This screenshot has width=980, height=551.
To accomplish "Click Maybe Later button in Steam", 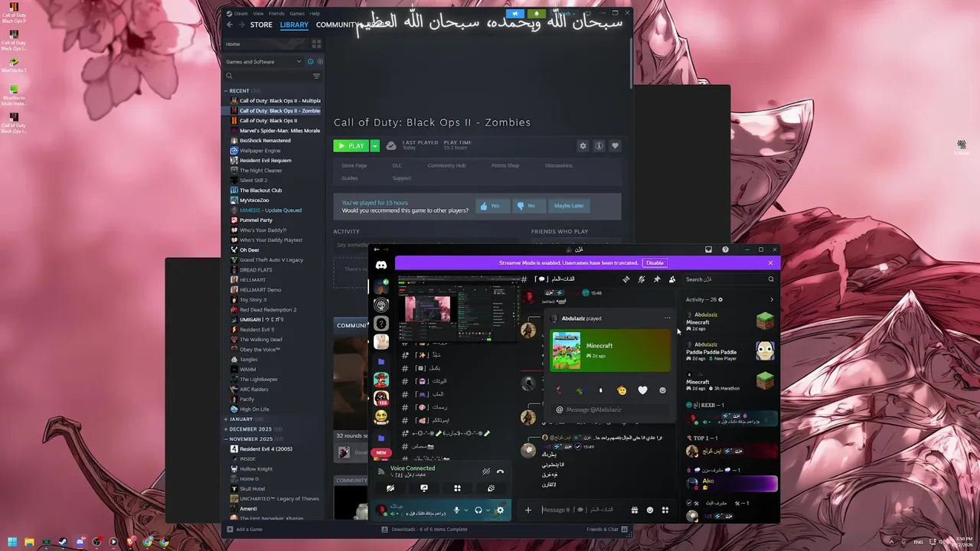I will tap(569, 206).
